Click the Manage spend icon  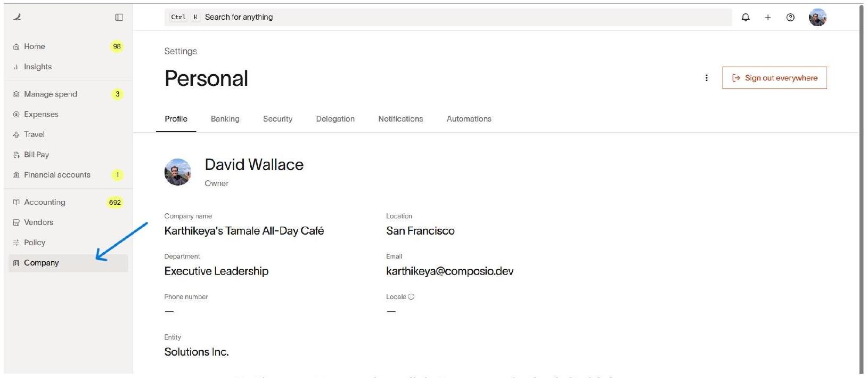(x=16, y=94)
